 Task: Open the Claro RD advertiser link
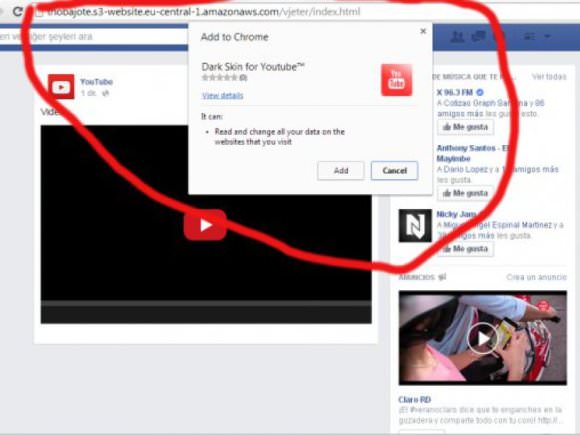click(x=415, y=399)
